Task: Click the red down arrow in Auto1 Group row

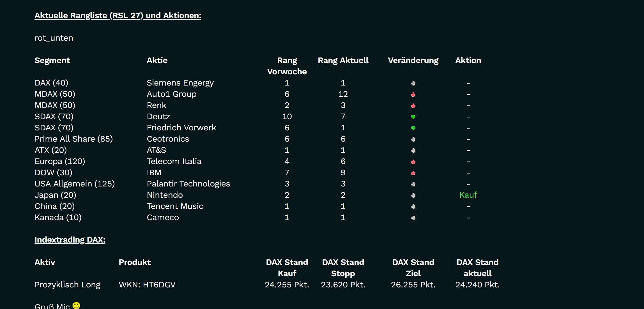Action: (x=413, y=94)
